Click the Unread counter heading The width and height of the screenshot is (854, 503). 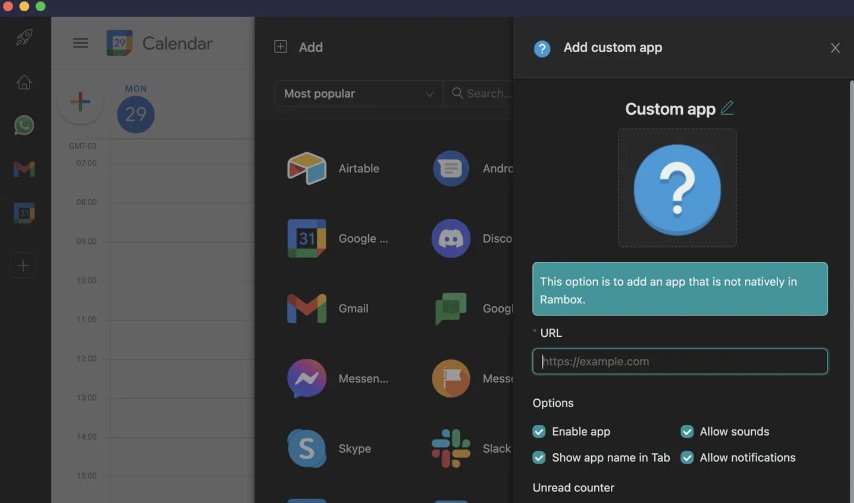coord(573,488)
